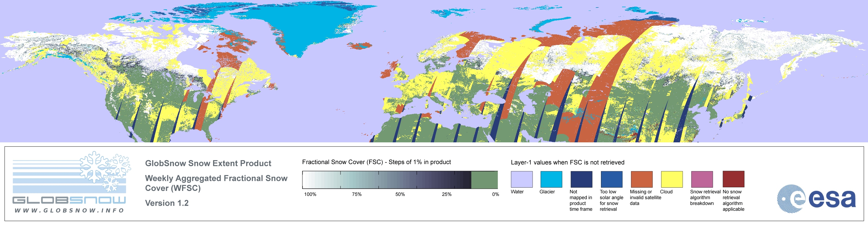Click the 'GlobSnow Snow Extent Product' title

click(x=208, y=163)
